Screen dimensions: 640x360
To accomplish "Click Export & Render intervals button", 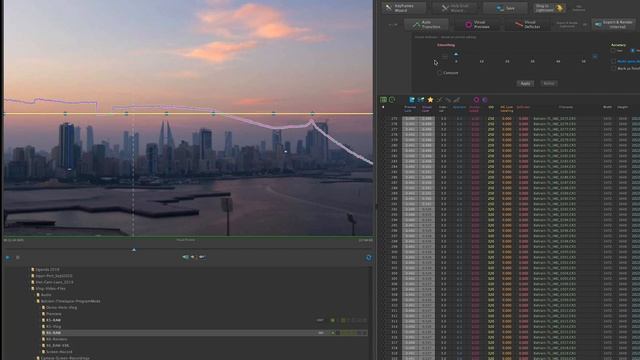I will click(613, 24).
